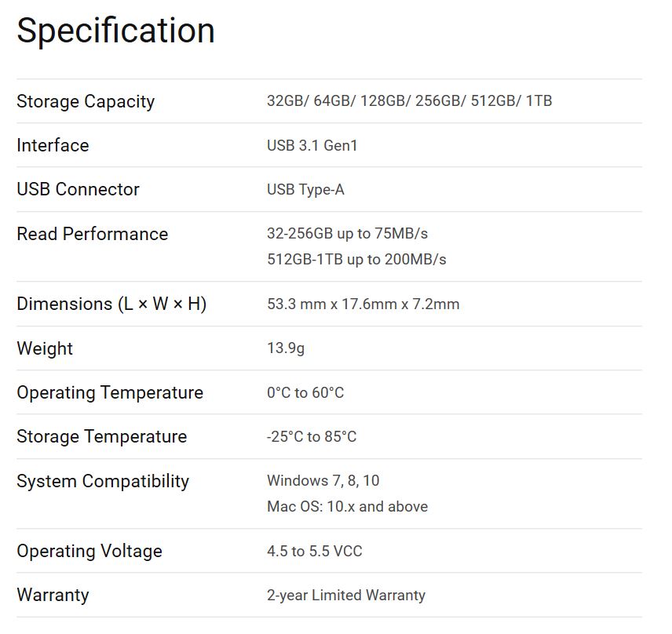672x634 pixels.
Task: Select the Storage Capacity label
Action: point(86,101)
